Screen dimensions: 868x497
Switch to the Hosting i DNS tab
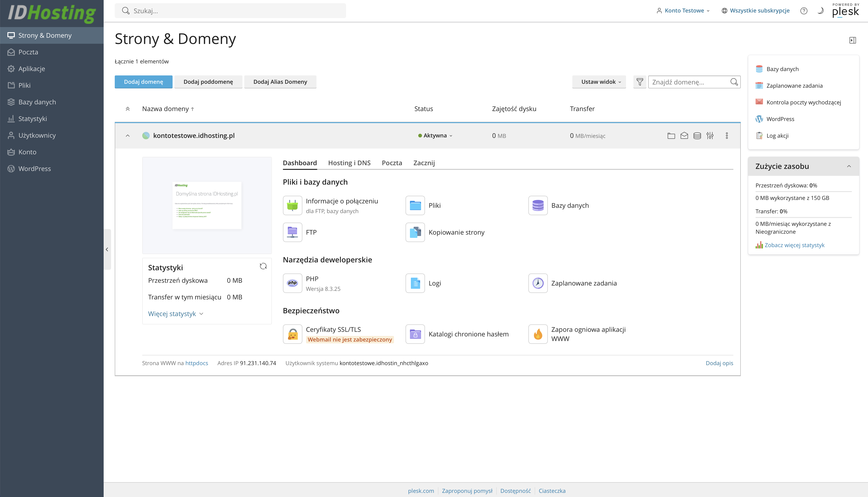(x=349, y=163)
